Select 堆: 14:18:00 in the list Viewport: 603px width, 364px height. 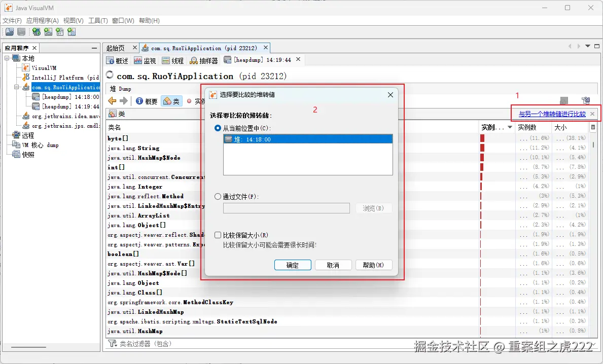(x=308, y=139)
